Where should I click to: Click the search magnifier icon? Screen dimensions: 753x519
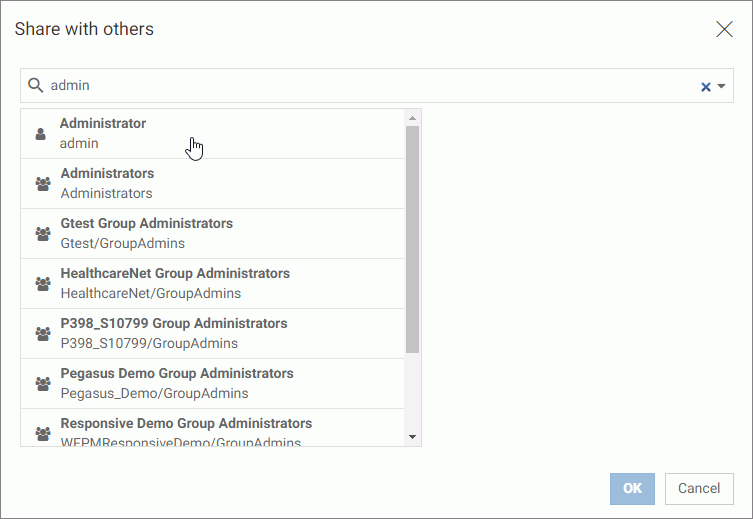pos(36,86)
